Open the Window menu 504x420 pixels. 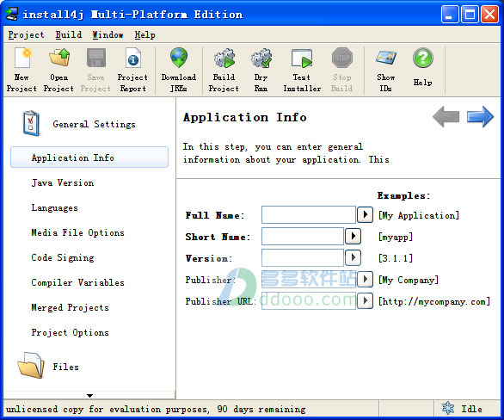click(108, 34)
